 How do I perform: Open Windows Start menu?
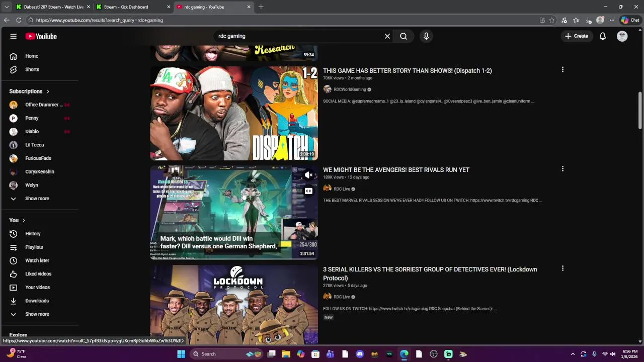coord(181,354)
